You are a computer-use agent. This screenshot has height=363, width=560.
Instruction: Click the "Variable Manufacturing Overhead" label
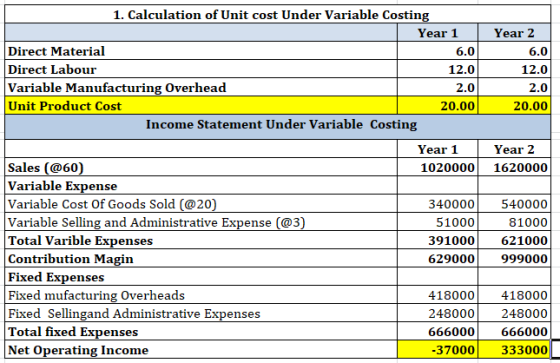pos(201,88)
